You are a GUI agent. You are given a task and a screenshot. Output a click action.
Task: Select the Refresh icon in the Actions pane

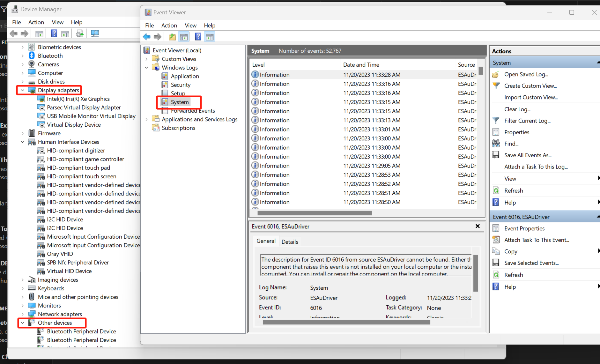coord(496,190)
